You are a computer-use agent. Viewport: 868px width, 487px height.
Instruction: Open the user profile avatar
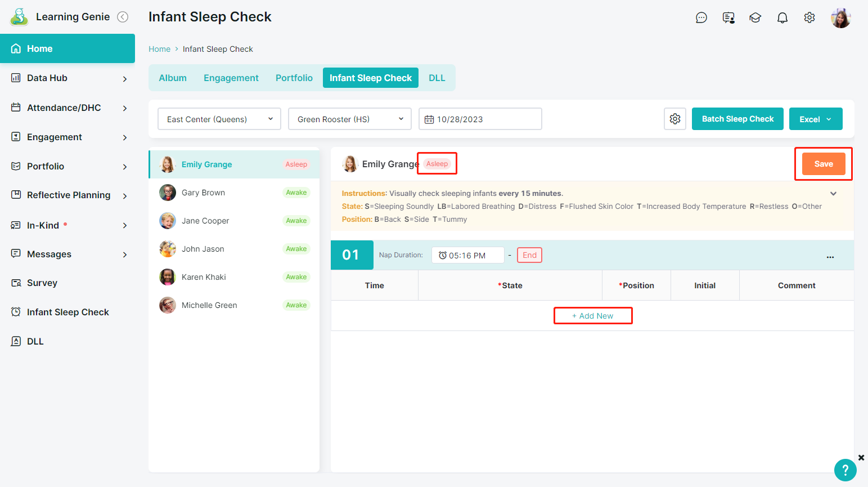840,18
